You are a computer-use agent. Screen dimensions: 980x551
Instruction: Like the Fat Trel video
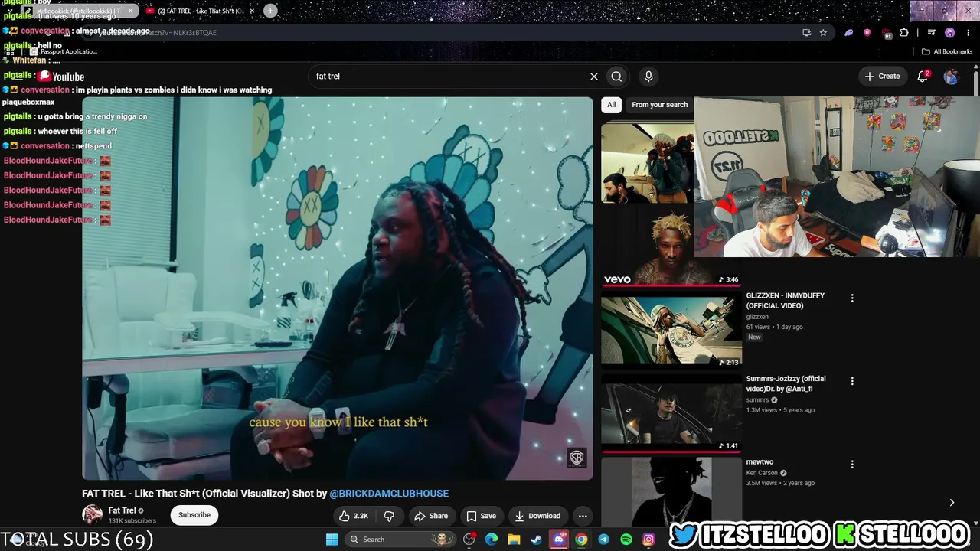tap(354, 516)
